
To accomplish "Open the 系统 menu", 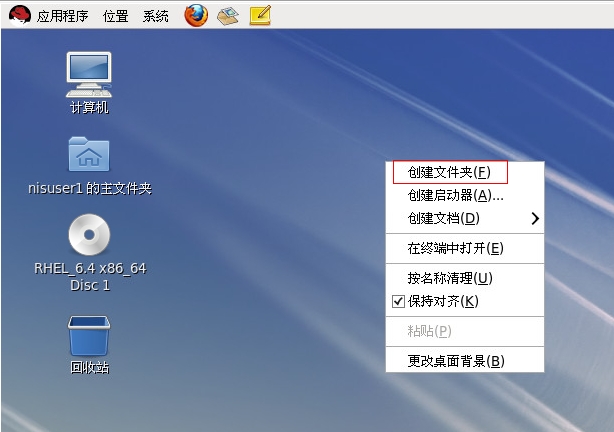I will click(x=155, y=16).
